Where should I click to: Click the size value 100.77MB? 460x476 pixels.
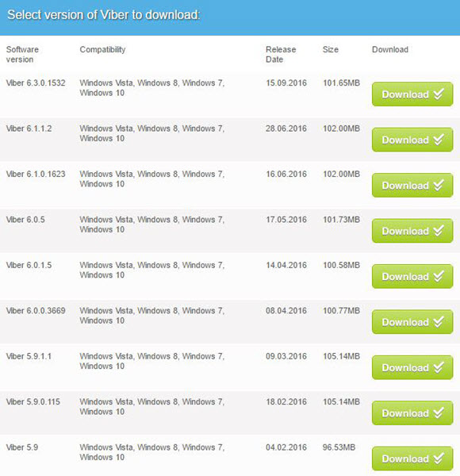341,310
